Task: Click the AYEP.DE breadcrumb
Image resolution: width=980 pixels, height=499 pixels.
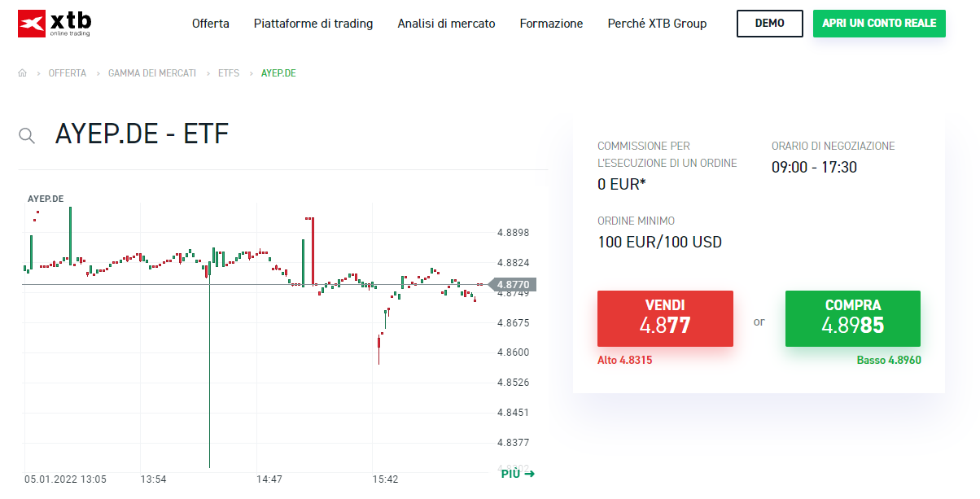Action: click(x=278, y=73)
